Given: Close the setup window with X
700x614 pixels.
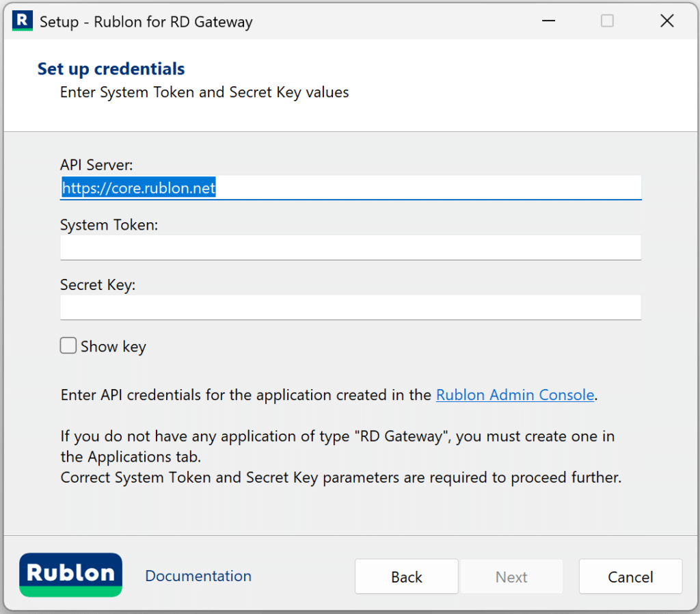Looking at the screenshot, I should click(x=667, y=21).
